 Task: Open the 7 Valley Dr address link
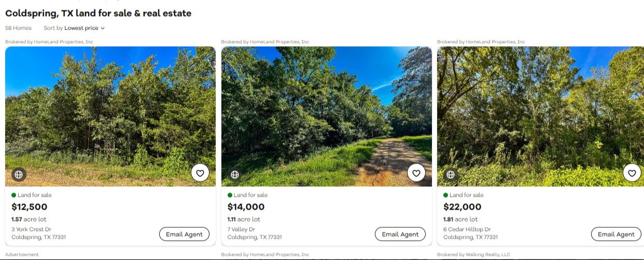click(241, 229)
